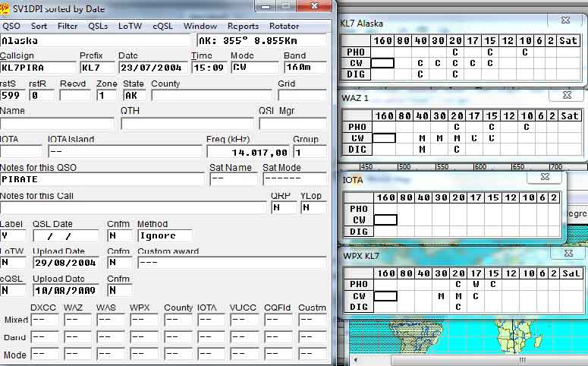
Task: Close the SV1DPI log window
Action: [x=315, y=5]
